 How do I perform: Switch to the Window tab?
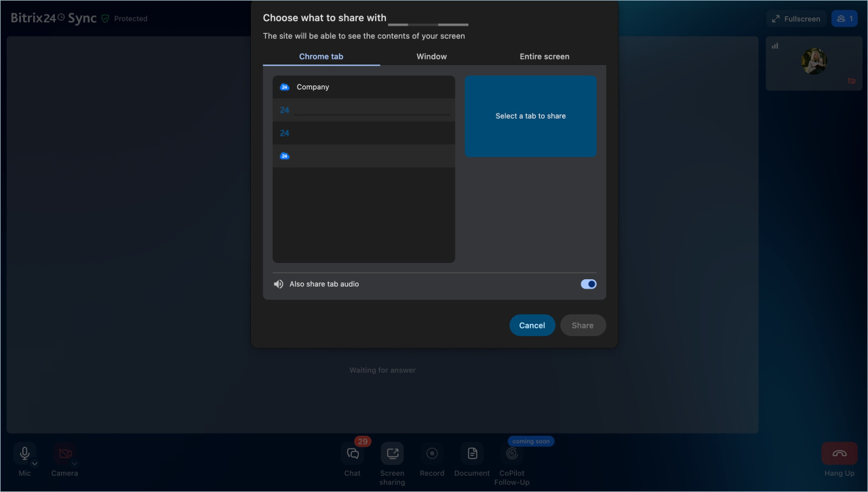coord(431,56)
